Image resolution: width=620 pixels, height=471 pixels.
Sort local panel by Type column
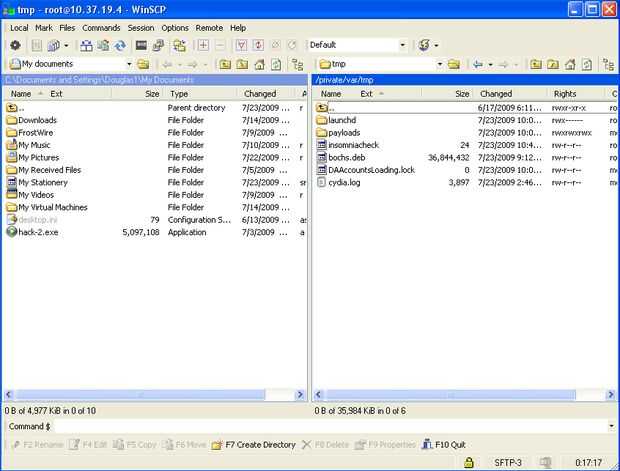[x=202, y=94]
